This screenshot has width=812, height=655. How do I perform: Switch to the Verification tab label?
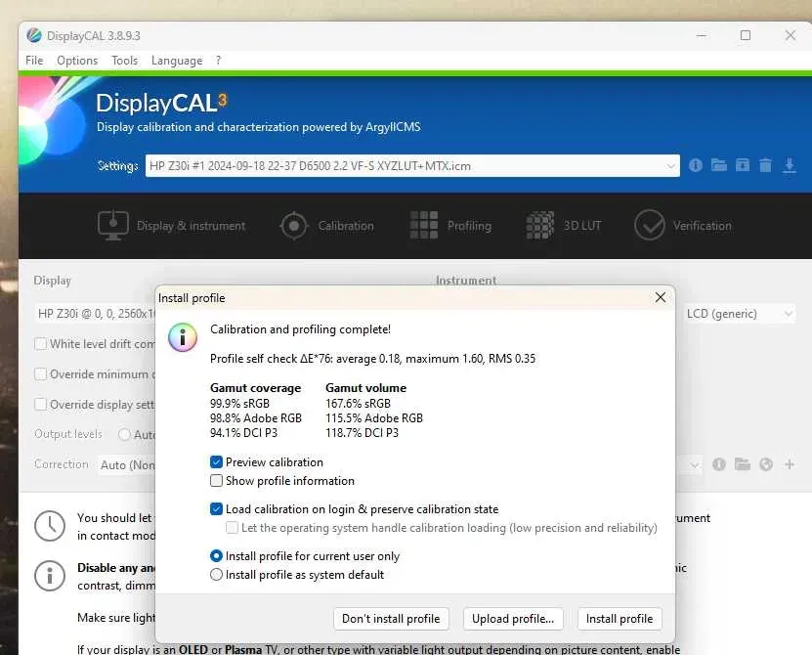[x=703, y=226]
